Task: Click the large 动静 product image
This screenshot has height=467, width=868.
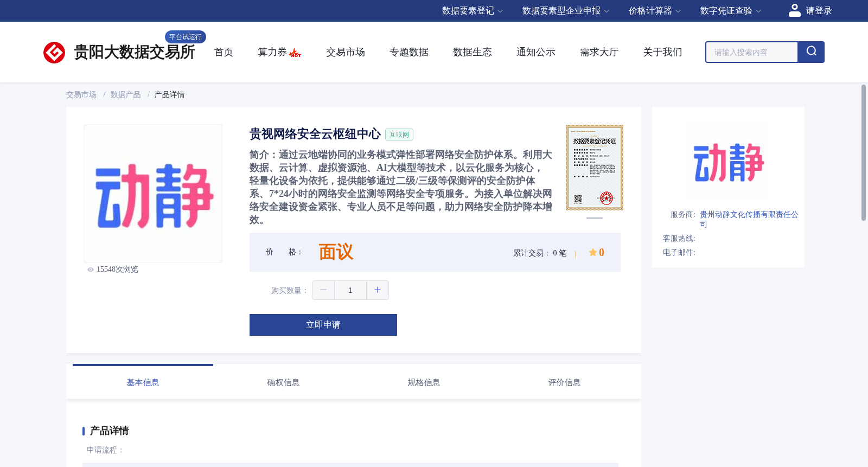Action: pos(153,194)
